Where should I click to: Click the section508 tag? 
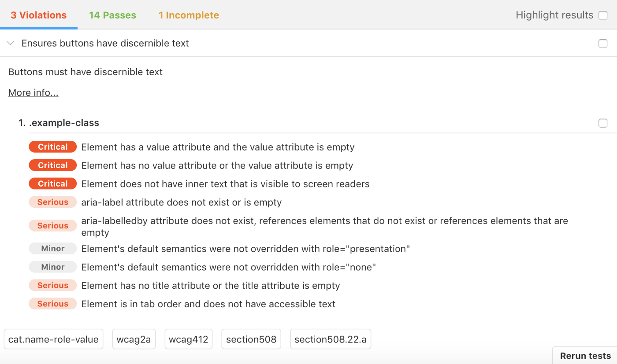click(251, 339)
